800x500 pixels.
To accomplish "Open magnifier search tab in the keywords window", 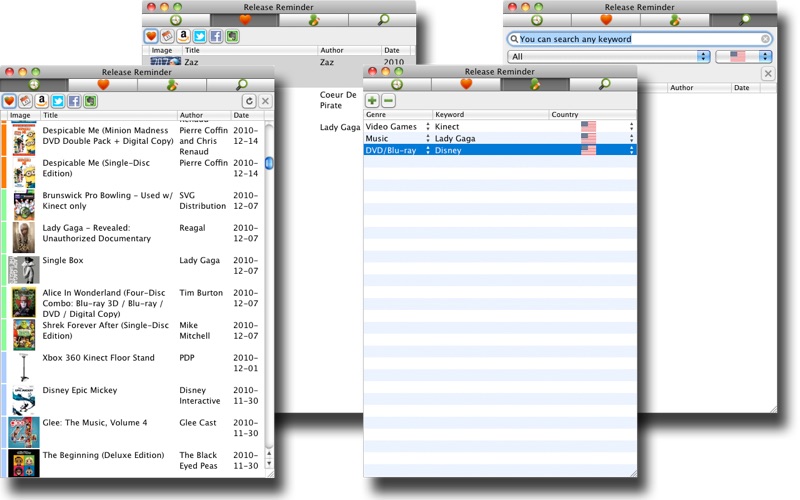I will point(604,84).
